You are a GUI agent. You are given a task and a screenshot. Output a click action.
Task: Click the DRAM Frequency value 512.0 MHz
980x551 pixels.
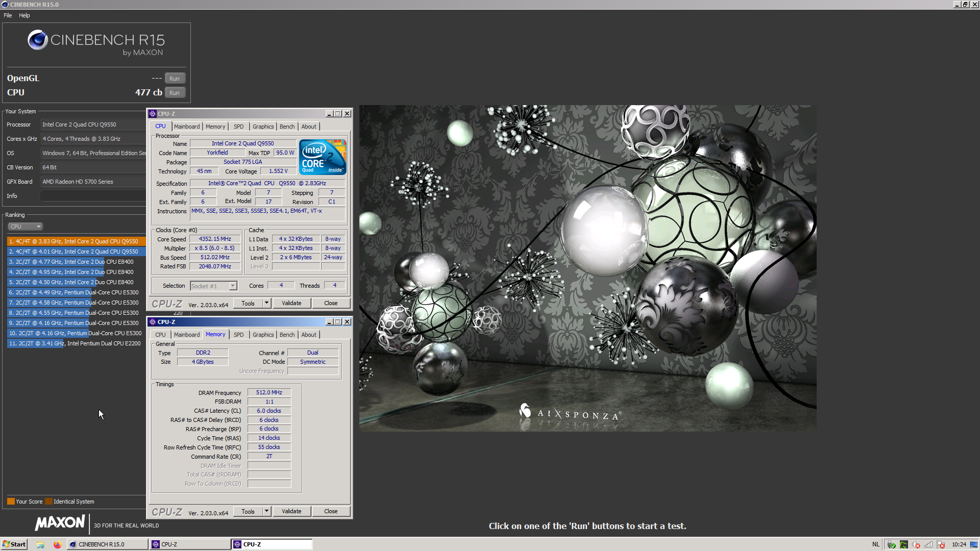269,392
